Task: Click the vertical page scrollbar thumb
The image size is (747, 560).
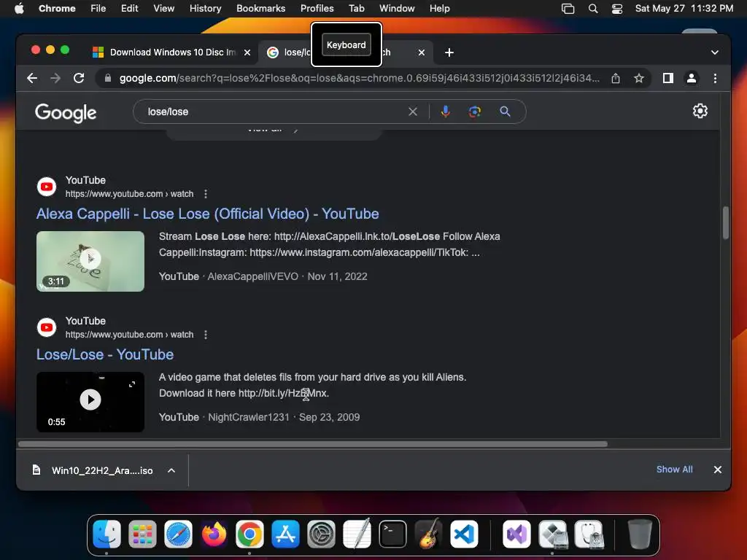Action: point(726,222)
